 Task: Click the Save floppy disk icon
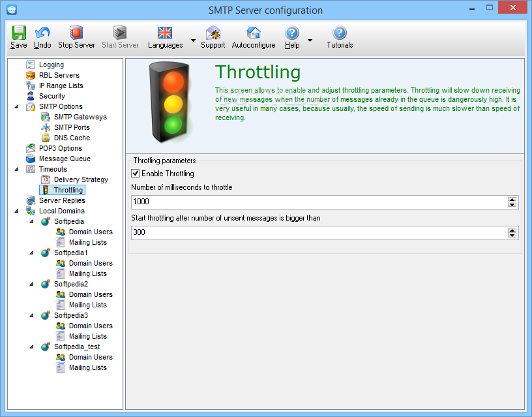[19, 33]
